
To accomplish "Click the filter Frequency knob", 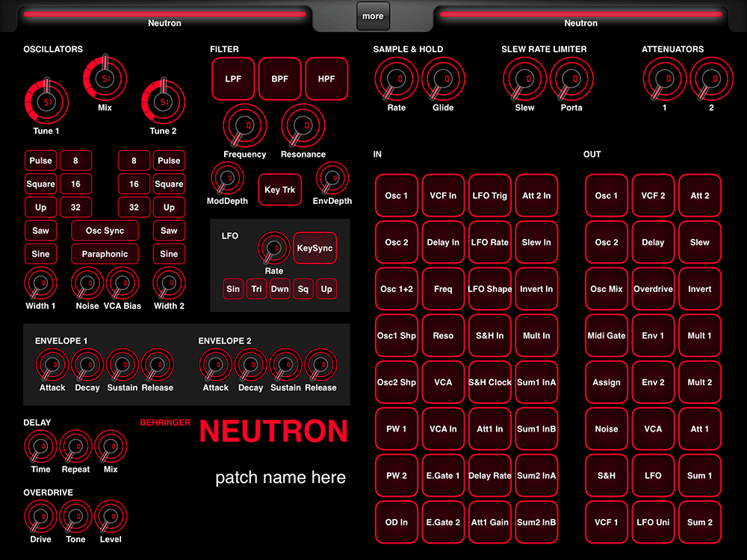I will (x=244, y=125).
